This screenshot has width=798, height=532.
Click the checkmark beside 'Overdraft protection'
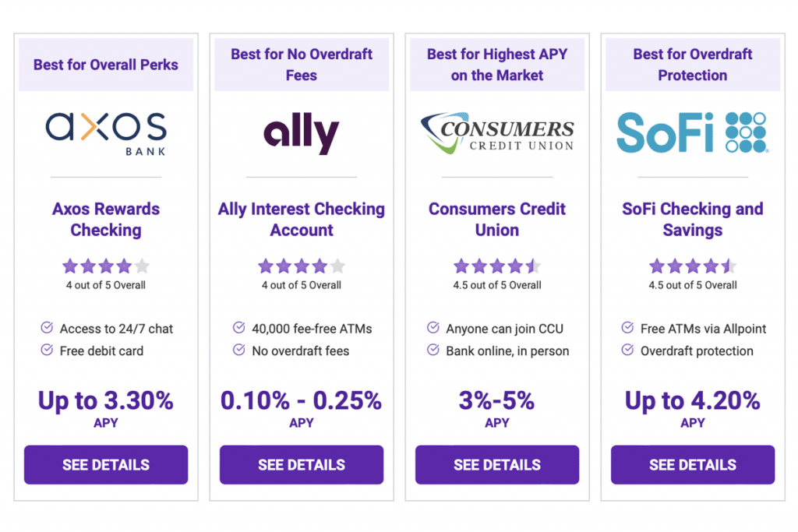pos(629,351)
